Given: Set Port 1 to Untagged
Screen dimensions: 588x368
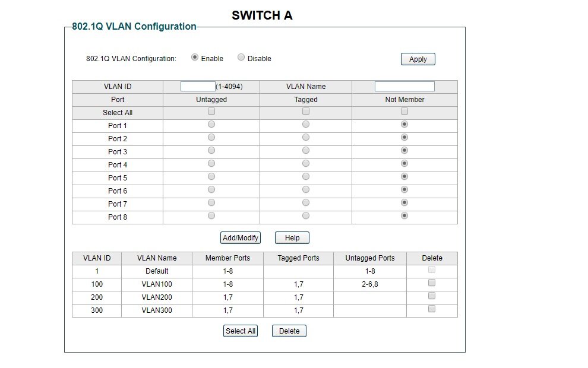Looking at the screenshot, I should [211, 125].
